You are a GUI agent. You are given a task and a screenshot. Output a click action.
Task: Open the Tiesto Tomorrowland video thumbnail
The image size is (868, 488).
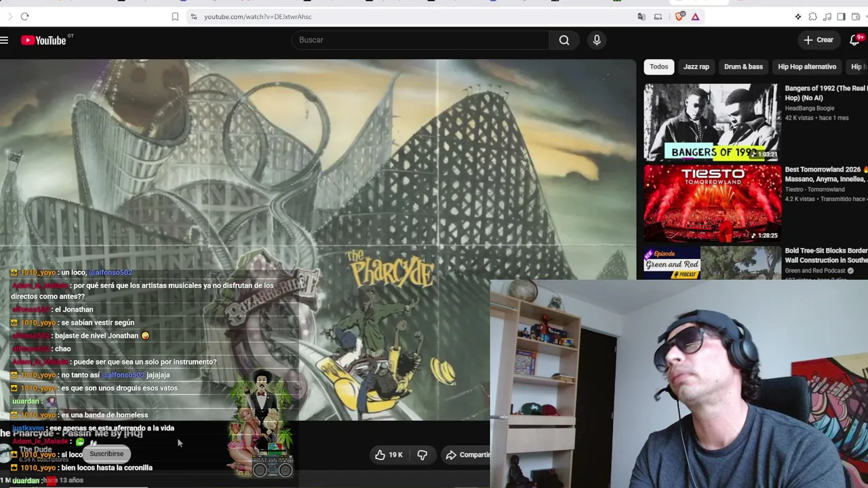[712, 203]
